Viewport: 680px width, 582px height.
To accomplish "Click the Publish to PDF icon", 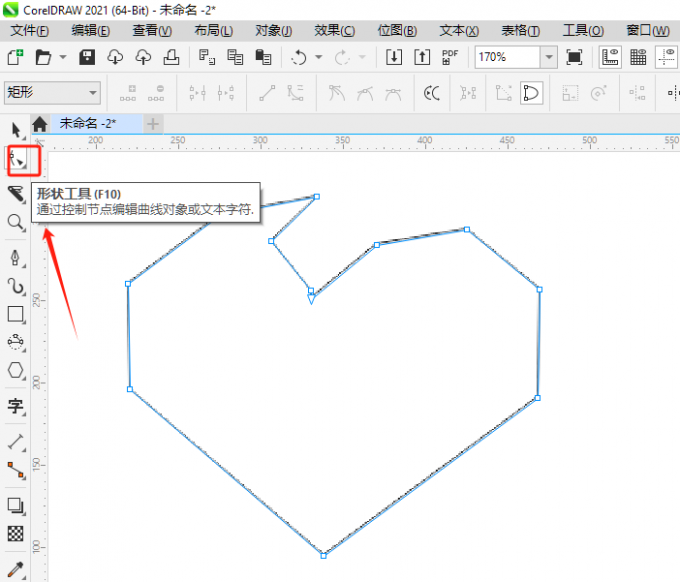I will point(450,57).
